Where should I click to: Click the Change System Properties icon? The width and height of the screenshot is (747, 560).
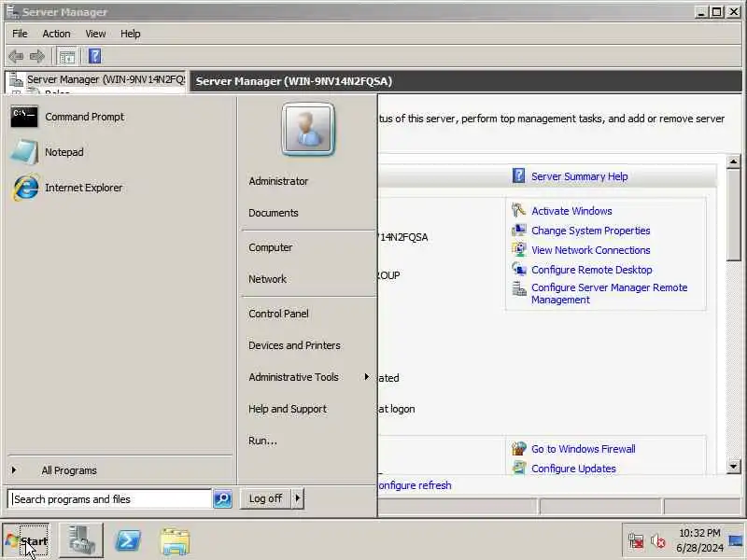tap(518, 230)
